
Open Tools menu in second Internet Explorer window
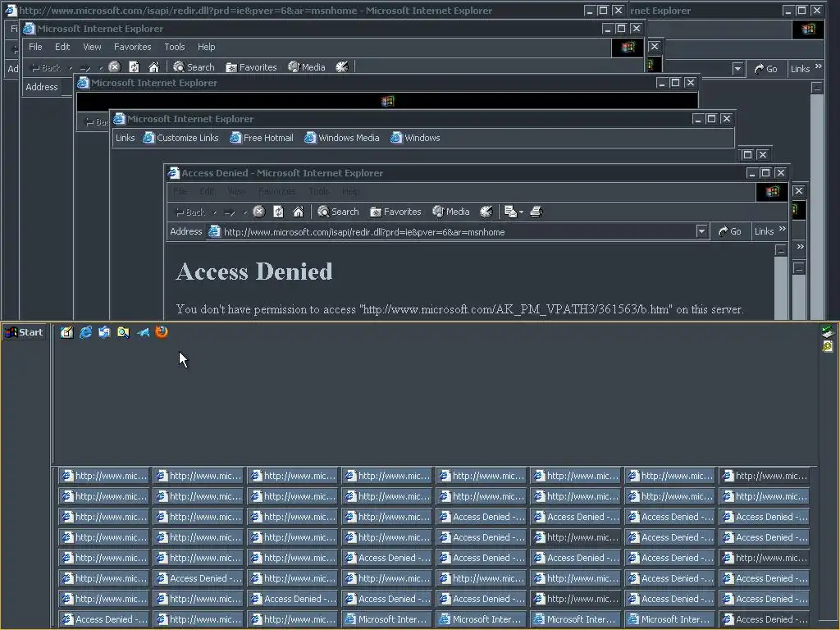pyautogui.click(x=175, y=47)
